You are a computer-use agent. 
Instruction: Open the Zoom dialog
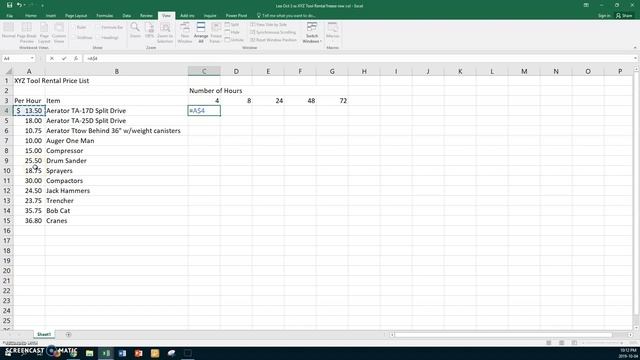tap(135, 31)
